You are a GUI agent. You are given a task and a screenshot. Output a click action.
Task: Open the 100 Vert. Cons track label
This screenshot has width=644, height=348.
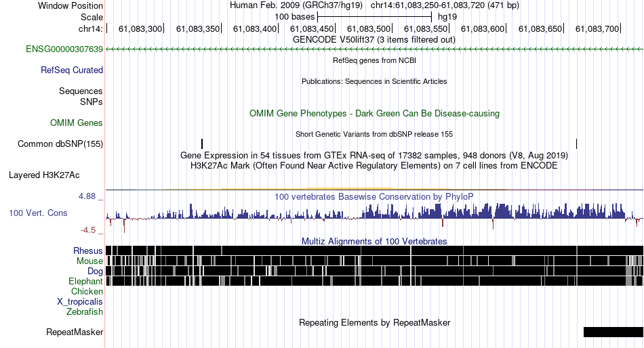click(38, 213)
